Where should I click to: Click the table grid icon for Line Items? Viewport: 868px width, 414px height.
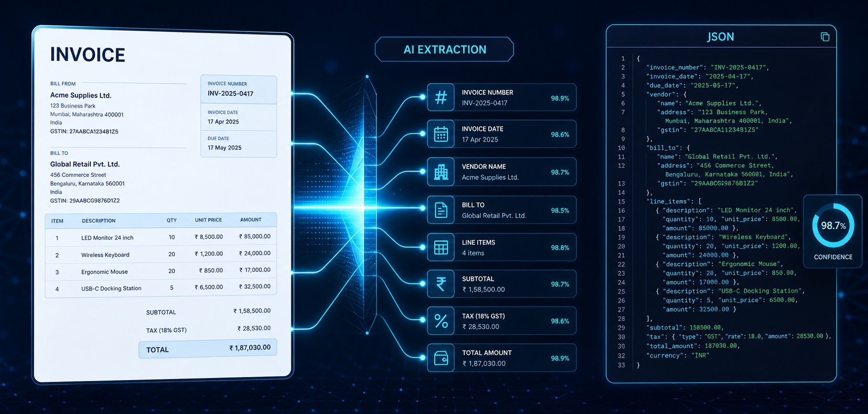(441, 247)
